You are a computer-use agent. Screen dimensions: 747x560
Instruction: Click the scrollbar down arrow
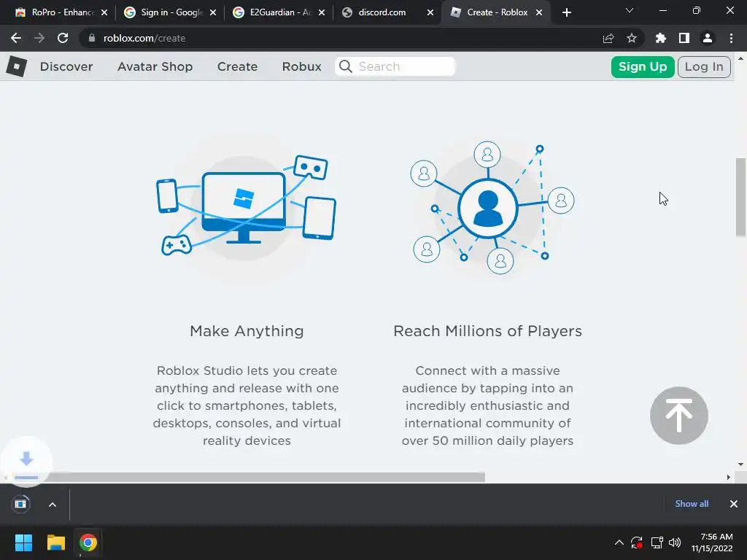[x=740, y=464]
